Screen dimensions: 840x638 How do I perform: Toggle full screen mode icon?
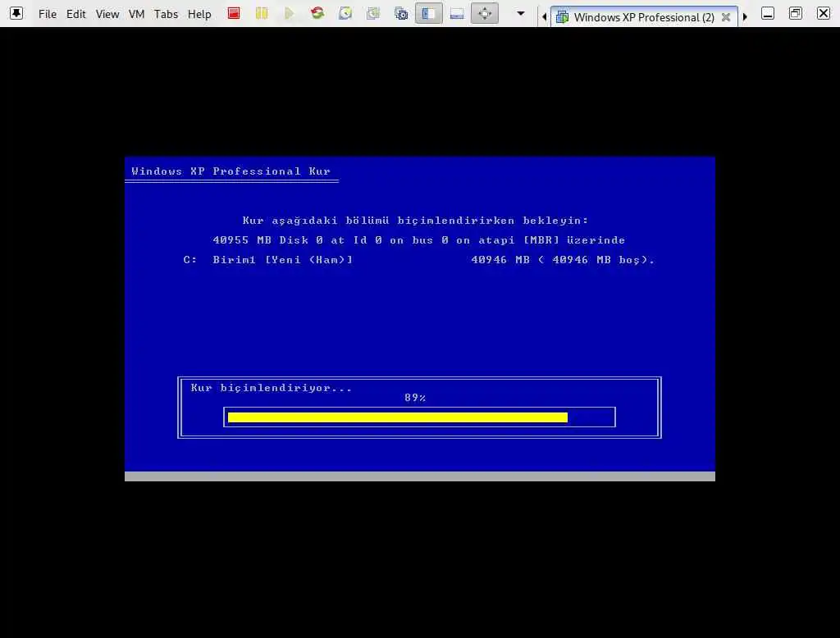pyautogui.click(x=485, y=13)
